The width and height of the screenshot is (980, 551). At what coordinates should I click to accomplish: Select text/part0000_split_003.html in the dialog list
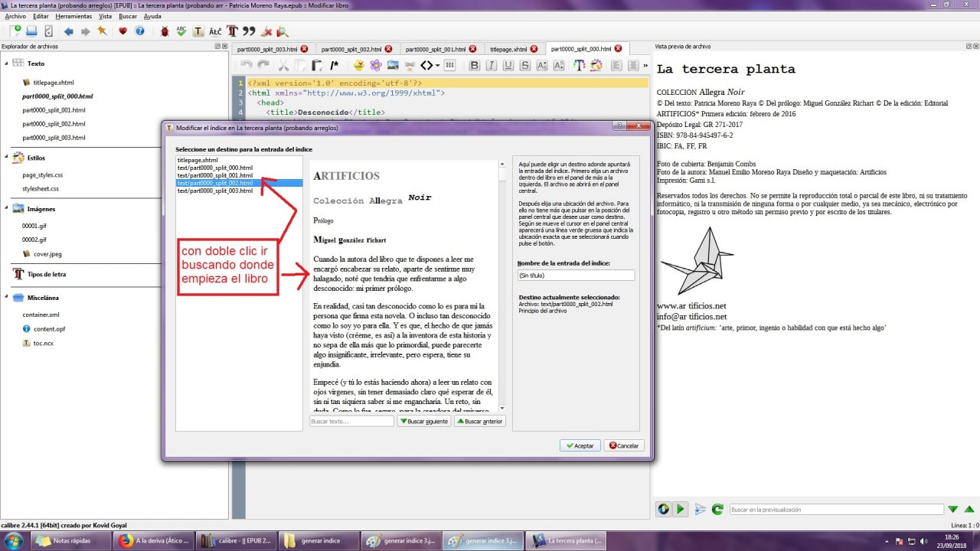pyautogui.click(x=215, y=191)
